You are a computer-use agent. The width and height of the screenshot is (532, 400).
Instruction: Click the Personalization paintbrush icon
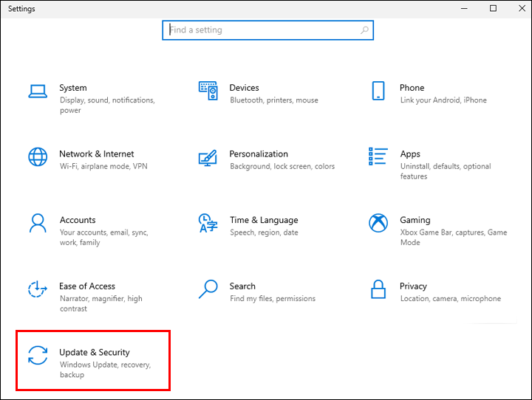(208, 157)
